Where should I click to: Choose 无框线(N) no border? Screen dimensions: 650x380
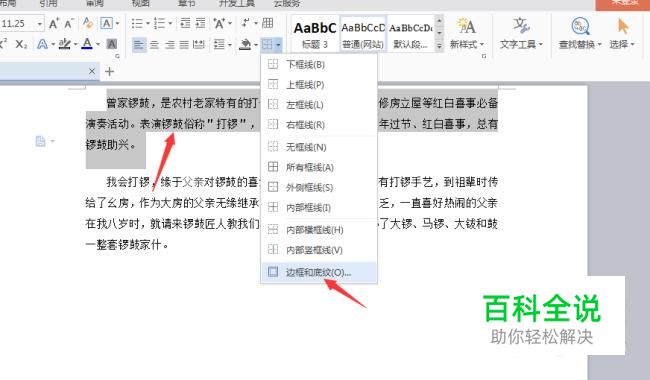coord(319,147)
